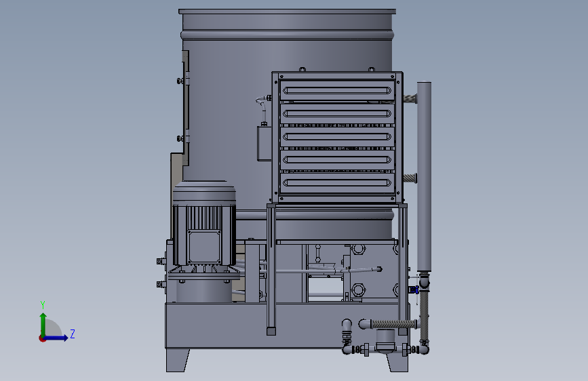Select the large cylindrical tank's top rim
588x381 pixels.
pyautogui.click(x=288, y=12)
